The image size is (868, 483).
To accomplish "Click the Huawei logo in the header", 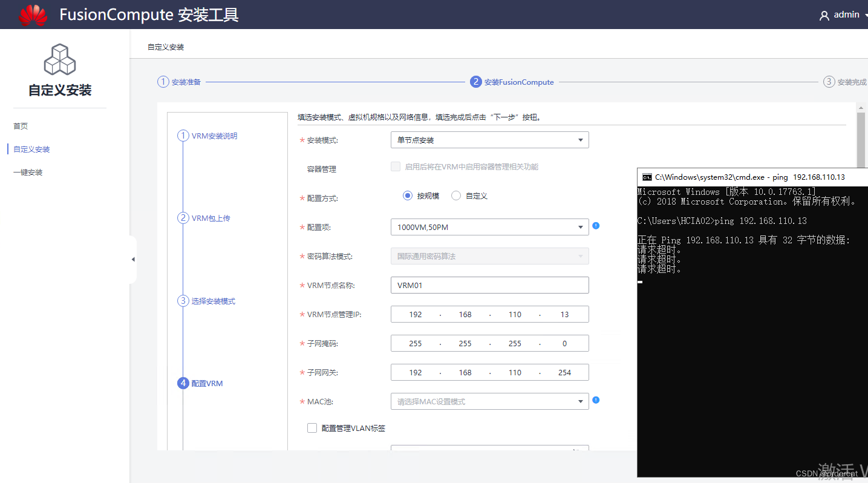I will pyautogui.click(x=33, y=14).
